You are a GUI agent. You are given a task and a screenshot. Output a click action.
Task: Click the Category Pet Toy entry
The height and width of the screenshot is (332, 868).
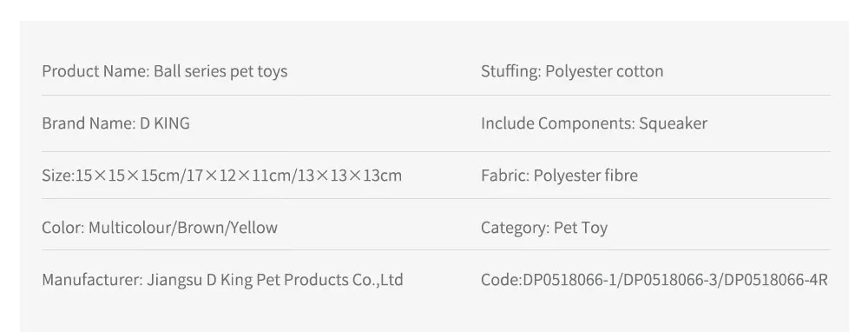(x=544, y=228)
